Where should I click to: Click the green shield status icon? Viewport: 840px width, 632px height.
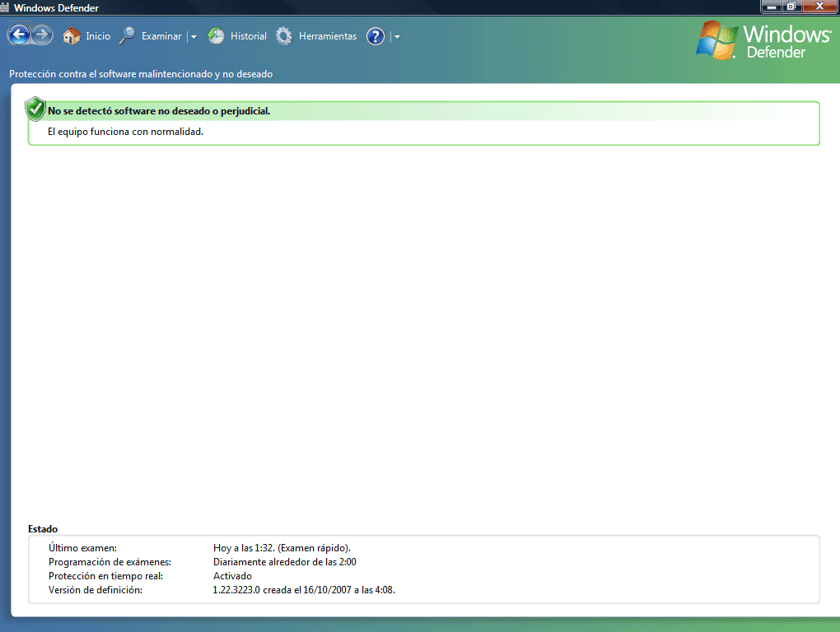click(x=35, y=109)
